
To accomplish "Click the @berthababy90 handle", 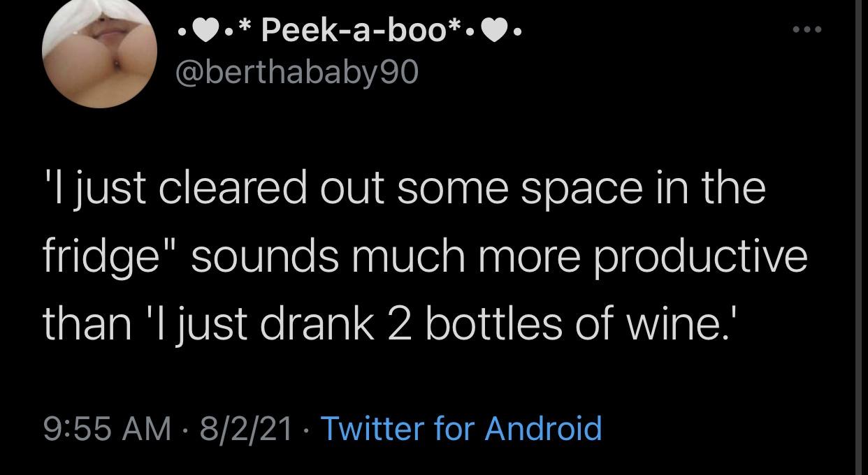I will tap(295, 71).
